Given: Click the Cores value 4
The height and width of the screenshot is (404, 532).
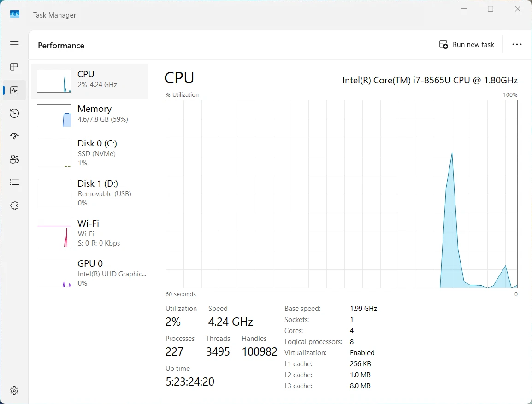Looking at the screenshot, I should pos(352,330).
